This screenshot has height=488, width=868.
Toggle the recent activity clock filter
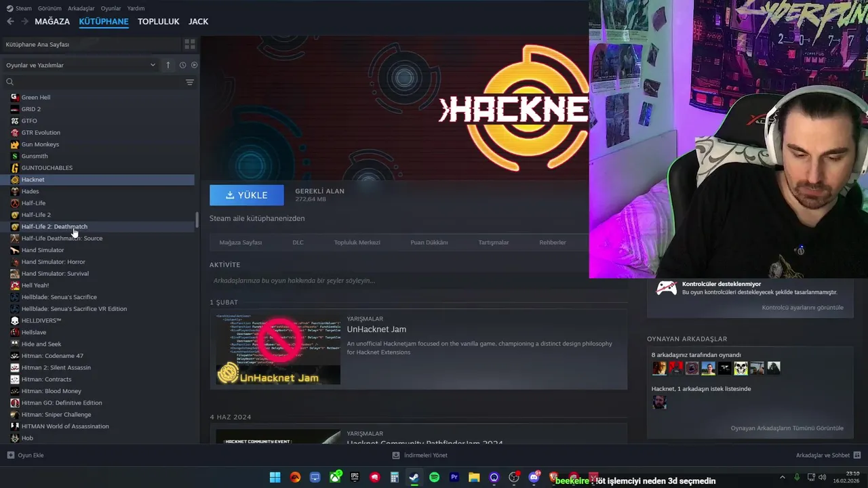[182, 65]
